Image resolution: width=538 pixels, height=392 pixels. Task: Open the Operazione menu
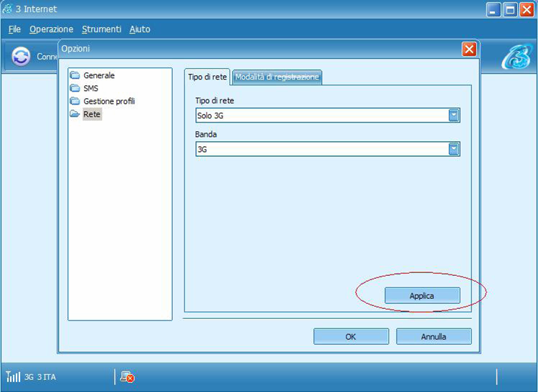point(51,29)
